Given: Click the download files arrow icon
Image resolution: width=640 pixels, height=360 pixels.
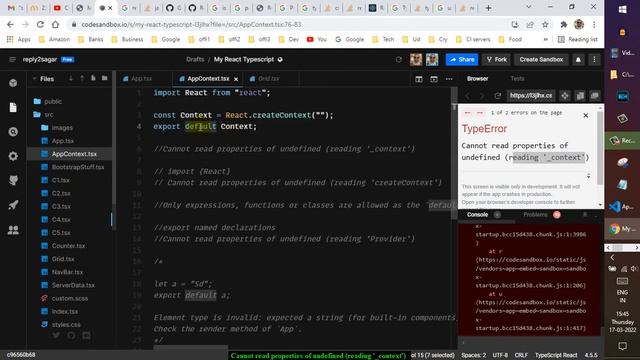Looking at the screenshot, I should [x=71, y=78].
